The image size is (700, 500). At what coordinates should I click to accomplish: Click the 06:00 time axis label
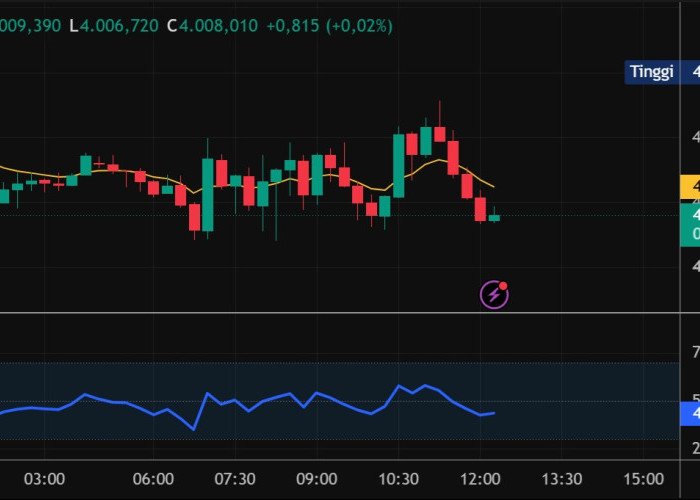pos(153,479)
